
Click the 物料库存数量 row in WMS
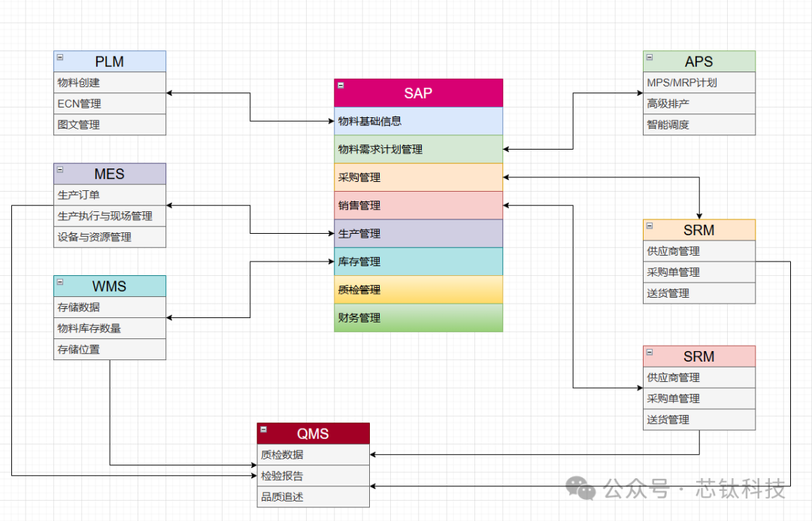click(110, 328)
